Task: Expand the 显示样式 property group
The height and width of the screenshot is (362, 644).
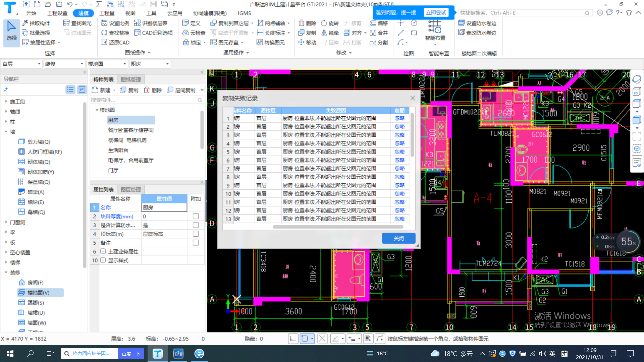Action: click(103, 260)
